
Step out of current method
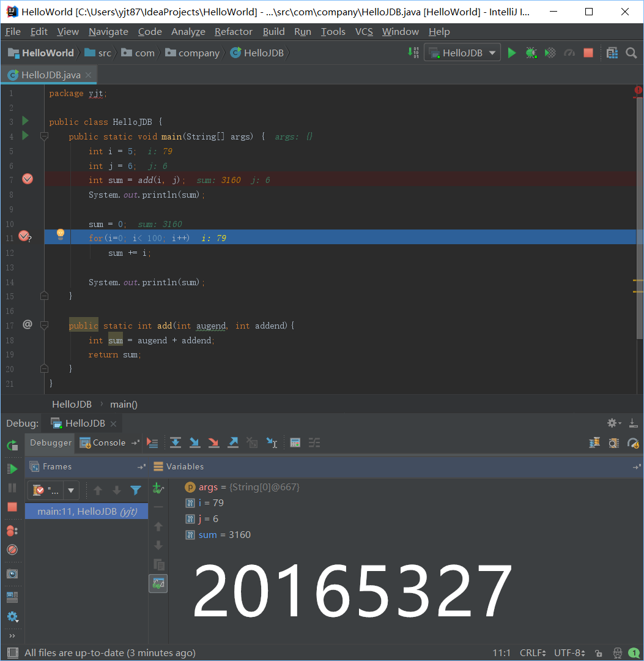(x=233, y=443)
